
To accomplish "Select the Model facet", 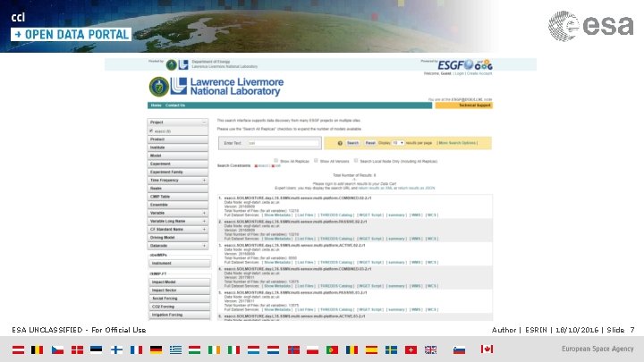I will click(x=177, y=156).
